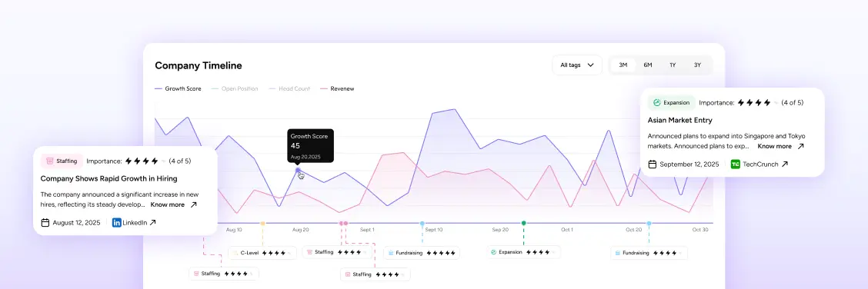Select the Staffing chip directly right of C-Level
This screenshot has height=289, width=868.
[x=337, y=252]
